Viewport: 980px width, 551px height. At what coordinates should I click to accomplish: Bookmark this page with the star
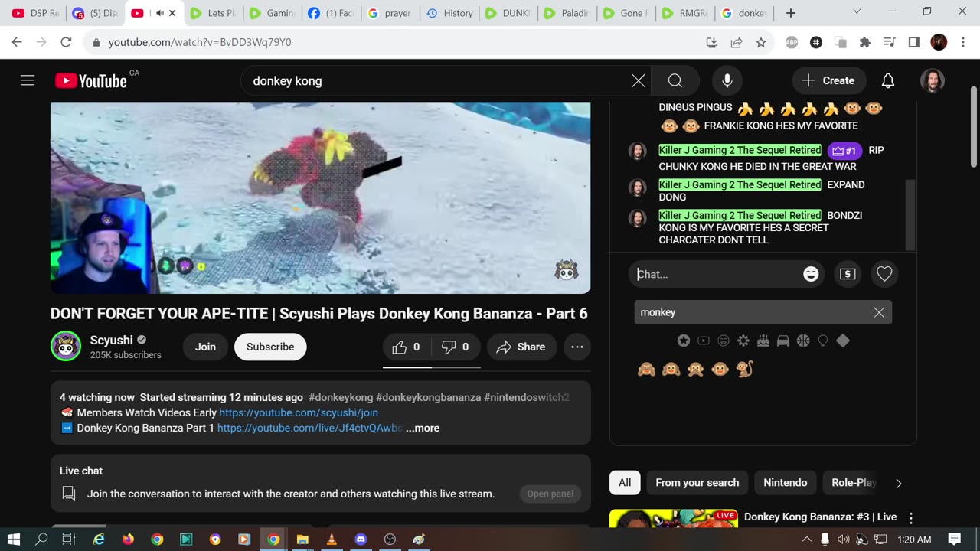(x=761, y=42)
